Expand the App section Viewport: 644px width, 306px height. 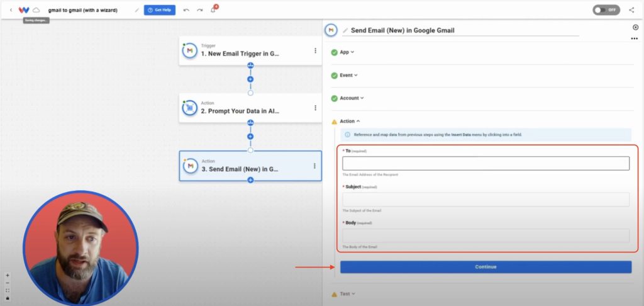click(347, 52)
